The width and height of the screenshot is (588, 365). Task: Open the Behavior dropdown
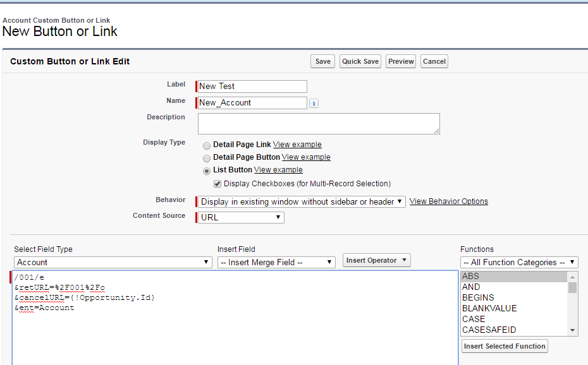[302, 202]
